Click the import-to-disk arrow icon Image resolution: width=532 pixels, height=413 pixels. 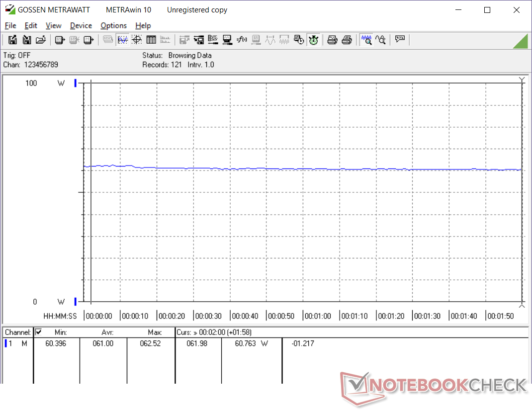[199, 40]
